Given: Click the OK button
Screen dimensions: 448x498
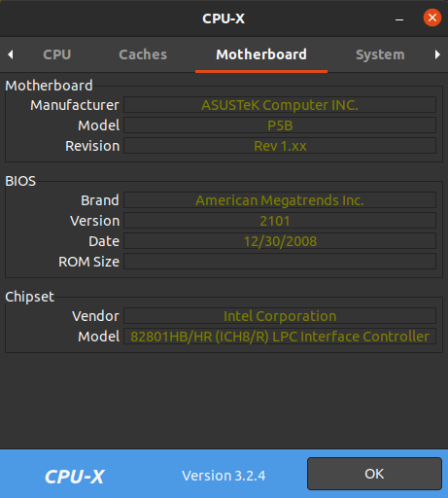Looking at the screenshot, I should pos(374,474).
